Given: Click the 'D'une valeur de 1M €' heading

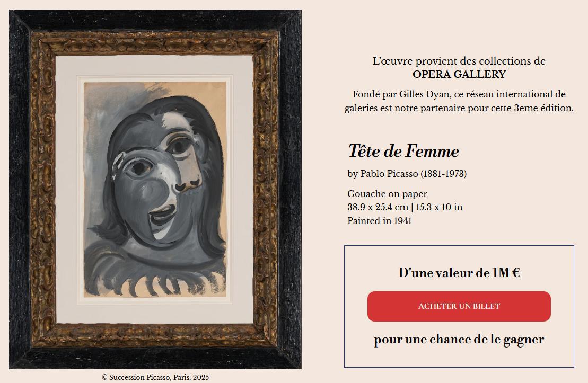Looking at the screenshot, I should (459, 273).
